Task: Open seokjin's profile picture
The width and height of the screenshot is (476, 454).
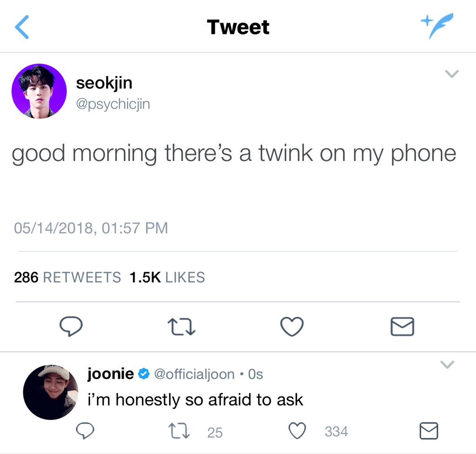Action: tap(39, 91)
